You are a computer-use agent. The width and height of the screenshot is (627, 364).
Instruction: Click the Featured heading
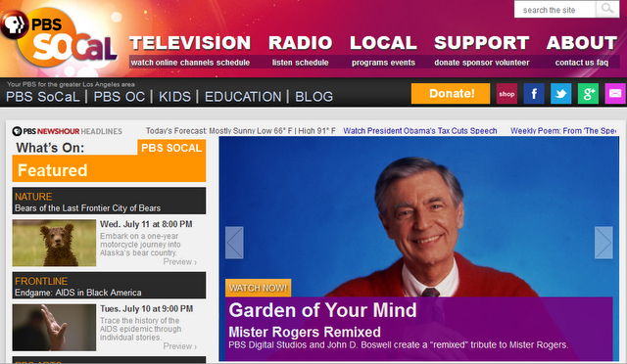tap(52, 170)
